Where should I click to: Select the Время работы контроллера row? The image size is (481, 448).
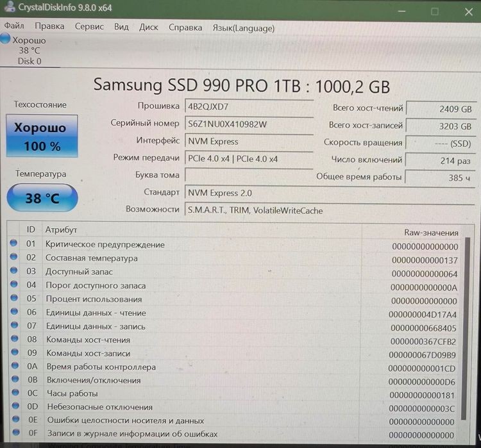(x=235, y=367)
